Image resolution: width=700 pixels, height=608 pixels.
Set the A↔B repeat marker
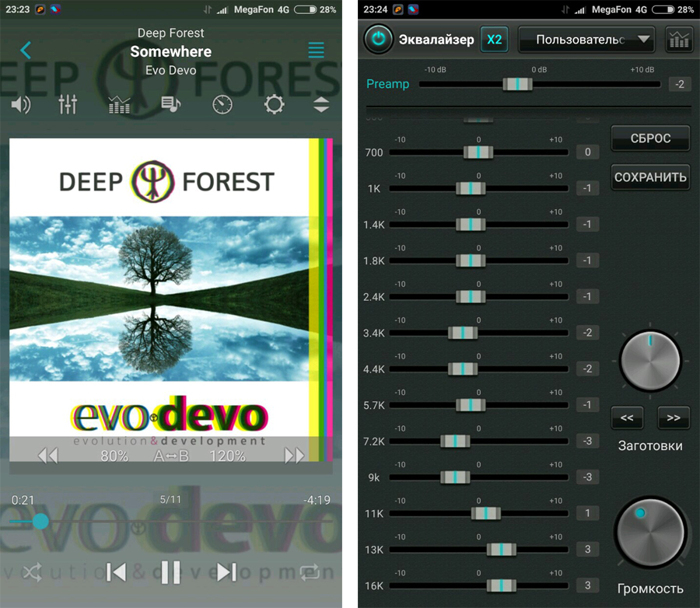(x=171, y=456)
